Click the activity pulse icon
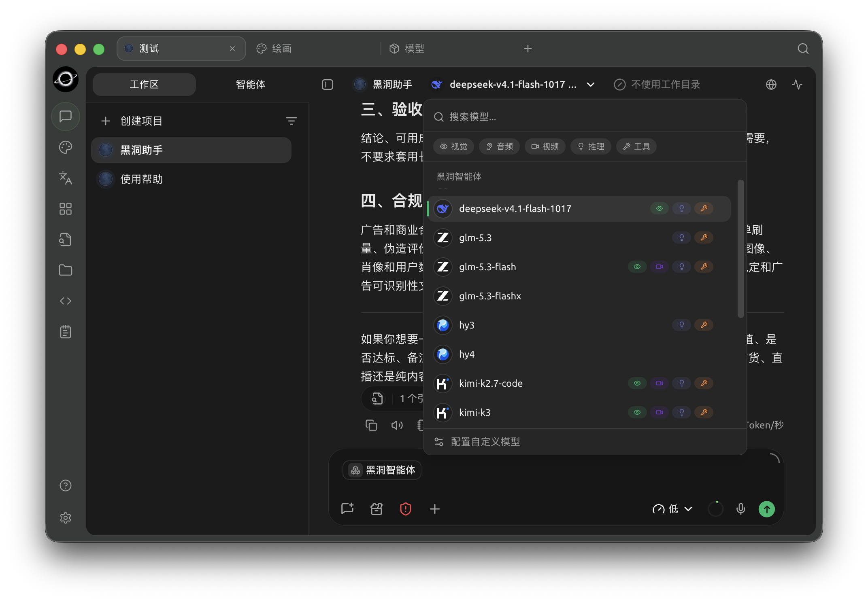This screenshot has height=602, width=868. 797,85
